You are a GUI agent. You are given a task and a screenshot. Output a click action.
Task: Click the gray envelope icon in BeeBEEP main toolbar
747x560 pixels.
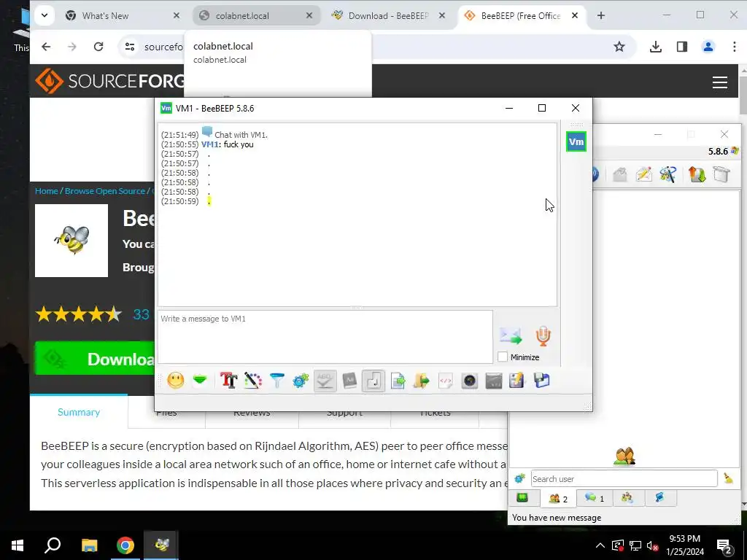click(x=620, y=174)
